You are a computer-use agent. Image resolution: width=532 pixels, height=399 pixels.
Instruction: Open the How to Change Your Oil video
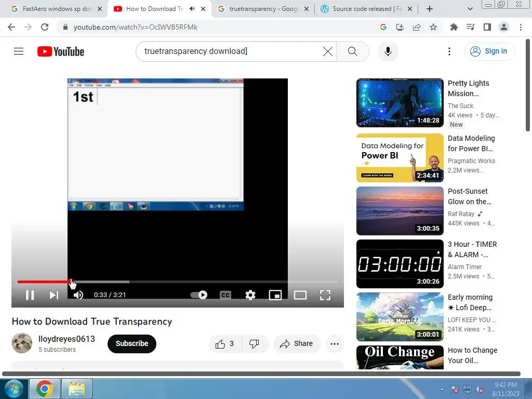coord(400,357)
